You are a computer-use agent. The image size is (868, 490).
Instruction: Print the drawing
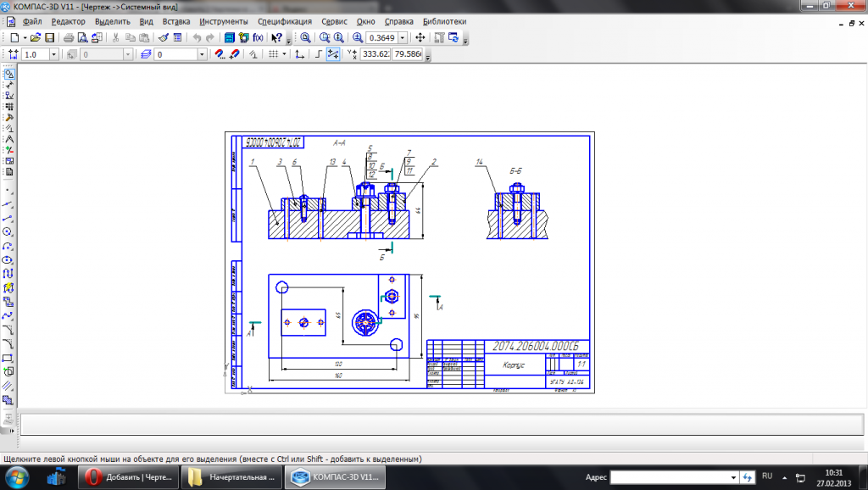[x=69, y=37]
